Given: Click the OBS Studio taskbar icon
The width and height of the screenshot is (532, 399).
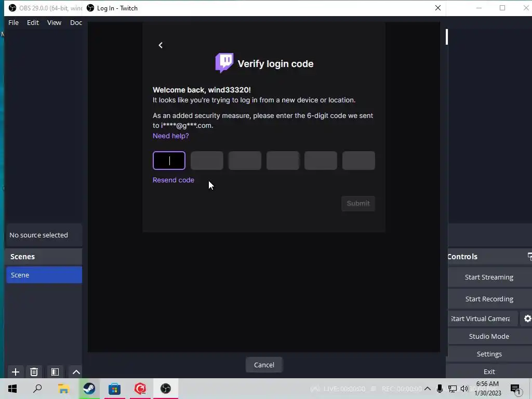Looking at the screenshot, I should 166,389.
